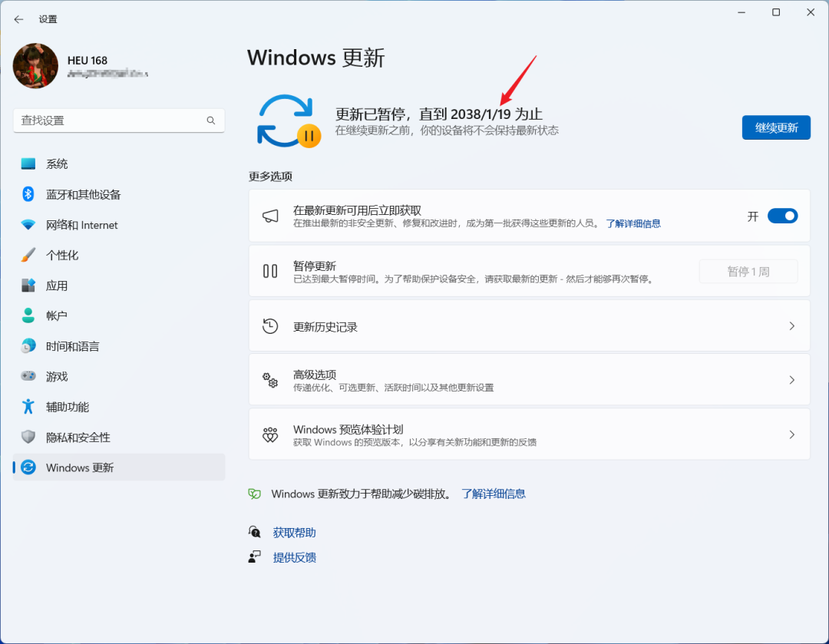Click the 隐私和安全性 shield icon

point(28,438)
